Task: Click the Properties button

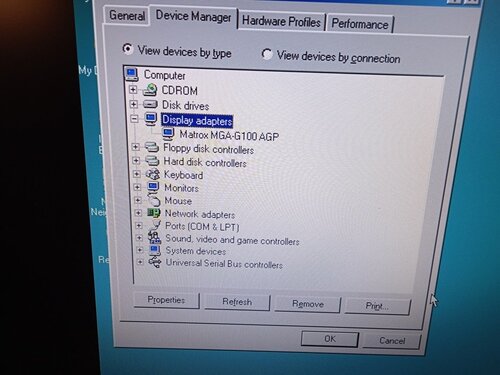Action: pyautogui.click(x=166, y=300)
